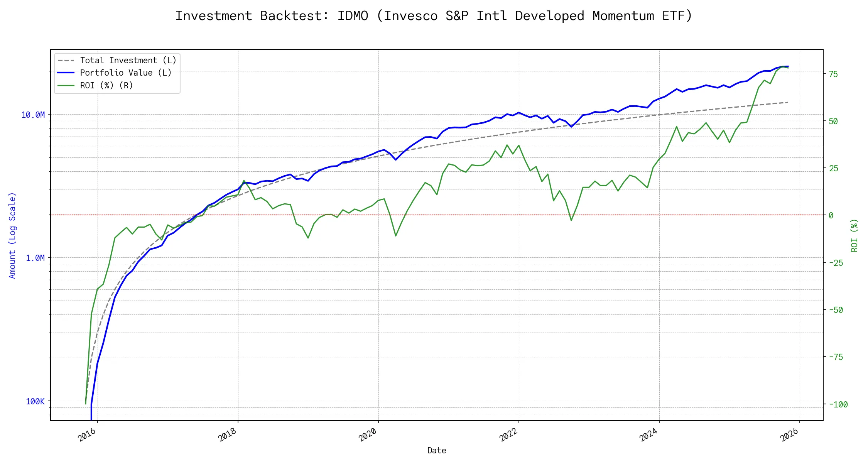
Task: Click the gray dashed legend line sample
Action: (66, 61)
